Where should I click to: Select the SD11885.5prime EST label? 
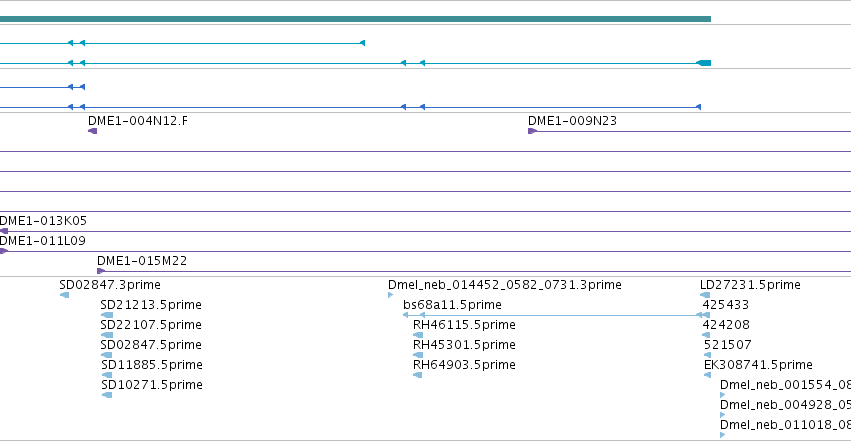pos(152,365)
